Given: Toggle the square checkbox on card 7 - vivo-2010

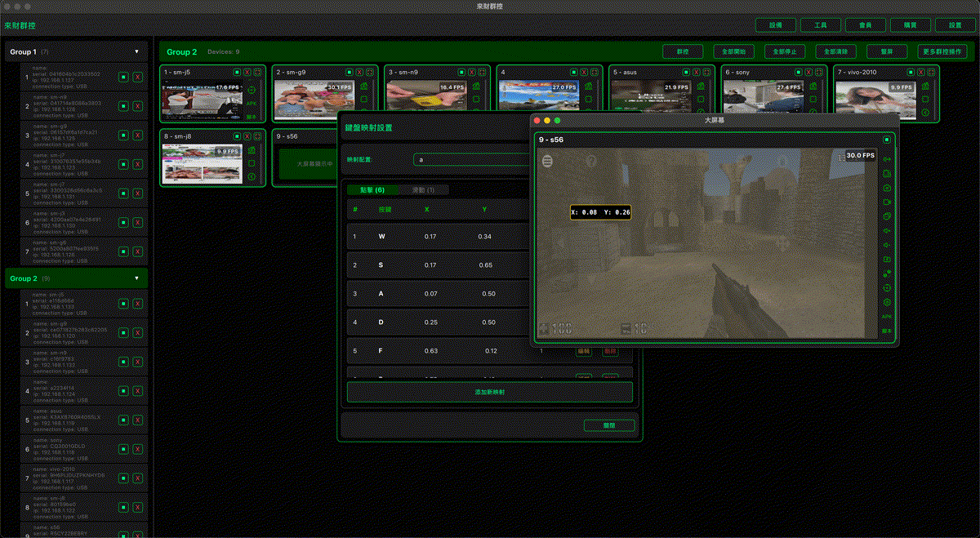Looking at the screenshot, I should click(x=924, y=99).
